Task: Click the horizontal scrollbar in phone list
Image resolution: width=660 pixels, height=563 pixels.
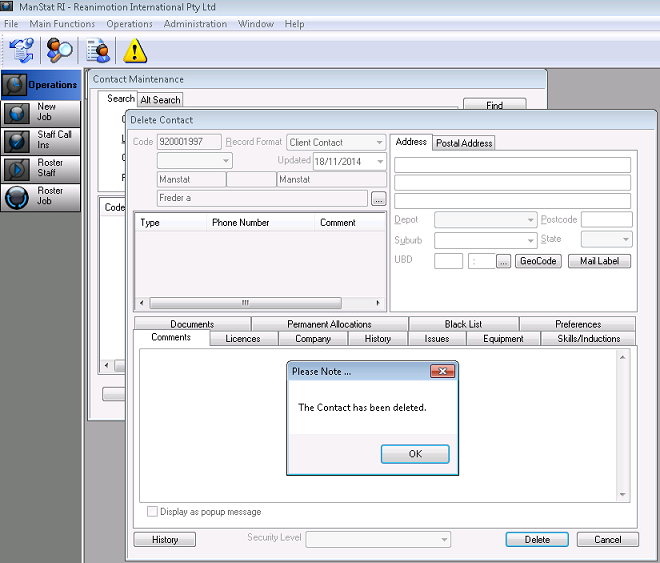Action: point(245,303)
